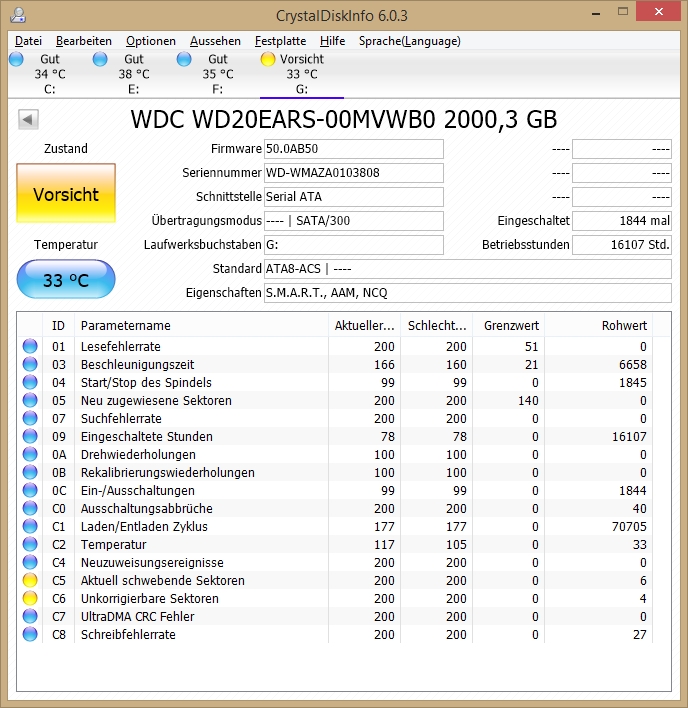
Task: Click status icon of Beschleunigungszeit row
Action: coord(30,364)
